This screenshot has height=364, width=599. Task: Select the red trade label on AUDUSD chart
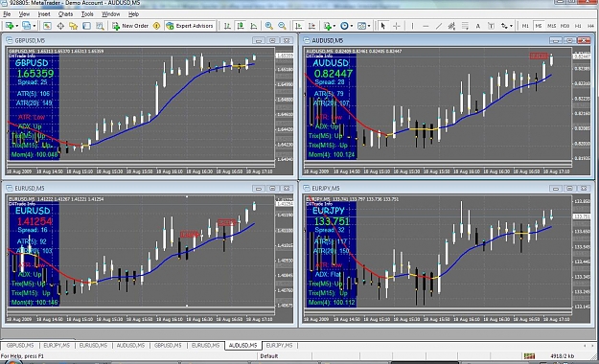click(x=539, y=57)
